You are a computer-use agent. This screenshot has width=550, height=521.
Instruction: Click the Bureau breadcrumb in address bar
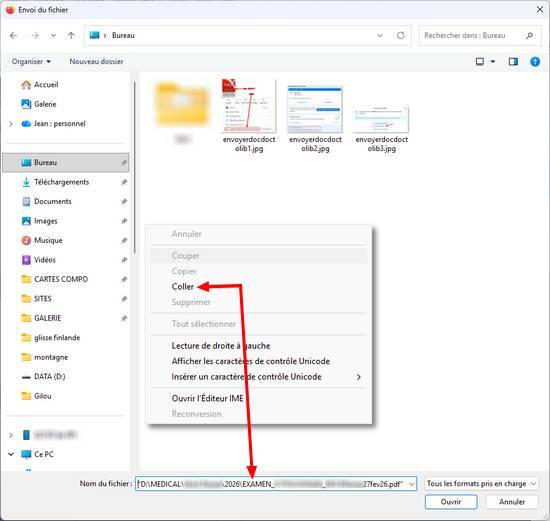[x=123, y=35]
